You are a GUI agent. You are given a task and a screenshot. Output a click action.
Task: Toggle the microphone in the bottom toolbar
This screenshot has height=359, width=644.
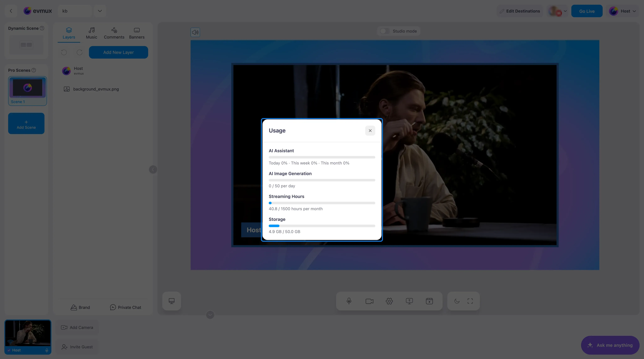[x=349, y=301]
